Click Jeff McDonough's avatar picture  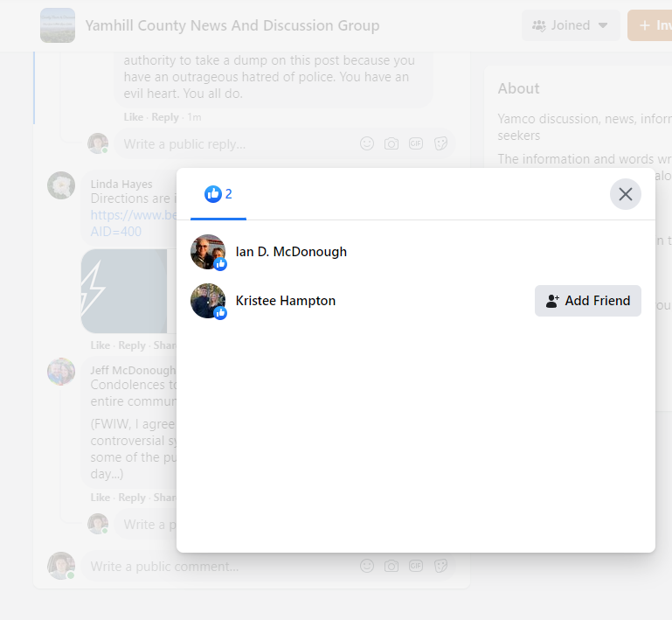(x=61, y=372)
